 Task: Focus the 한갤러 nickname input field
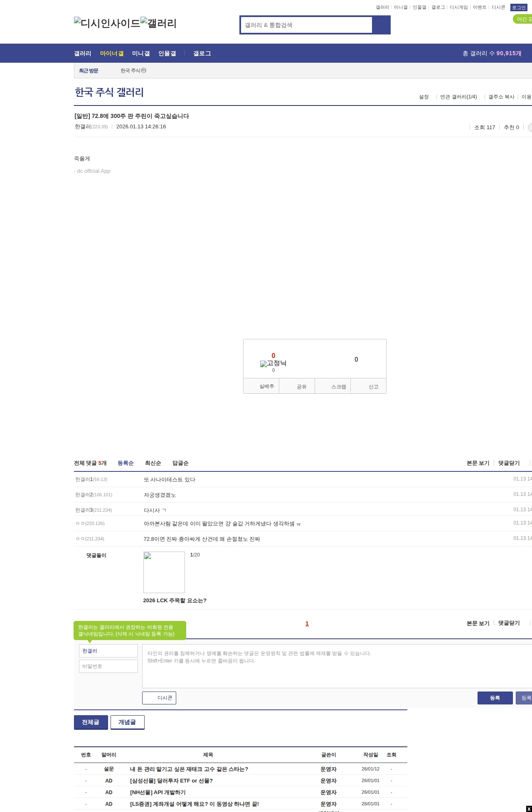coord(108,651)
